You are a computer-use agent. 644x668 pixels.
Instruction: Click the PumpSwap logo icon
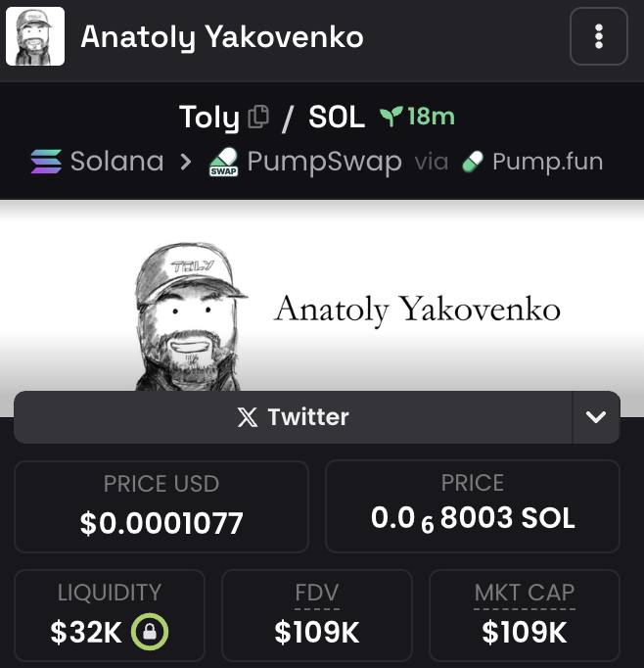click(x=224, y=162)
